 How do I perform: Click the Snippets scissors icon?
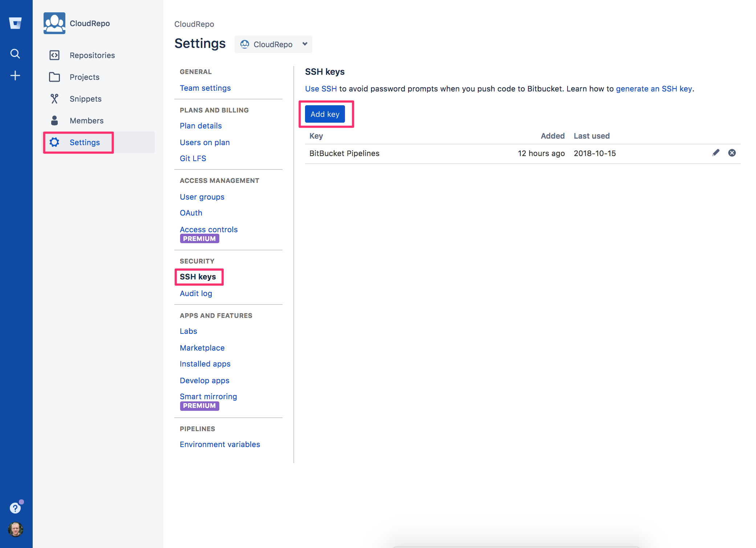(x=54, y=99)
